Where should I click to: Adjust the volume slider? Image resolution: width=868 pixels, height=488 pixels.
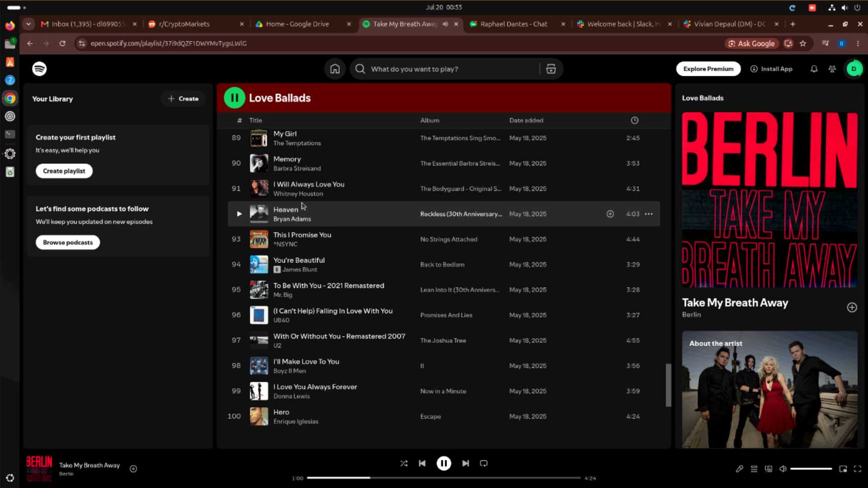(x=811, y=469)
